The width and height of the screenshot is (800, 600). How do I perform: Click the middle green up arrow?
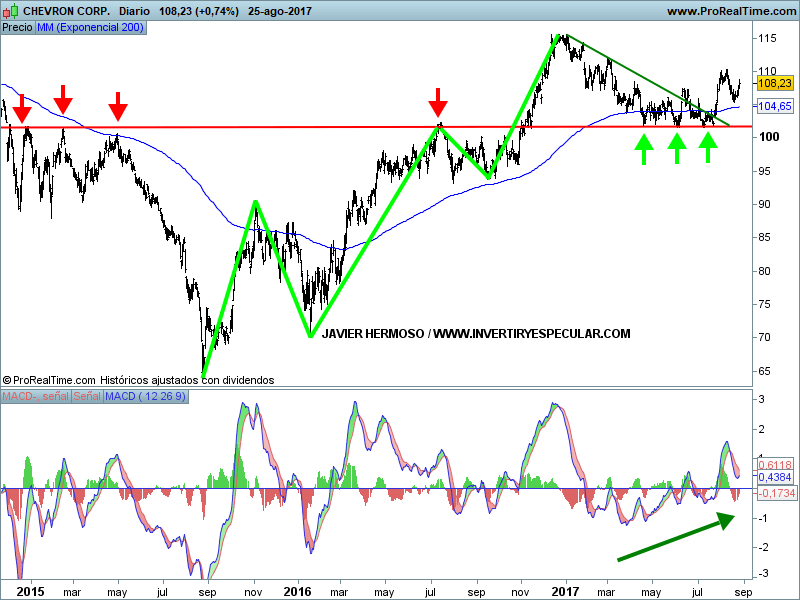[677, 149]
